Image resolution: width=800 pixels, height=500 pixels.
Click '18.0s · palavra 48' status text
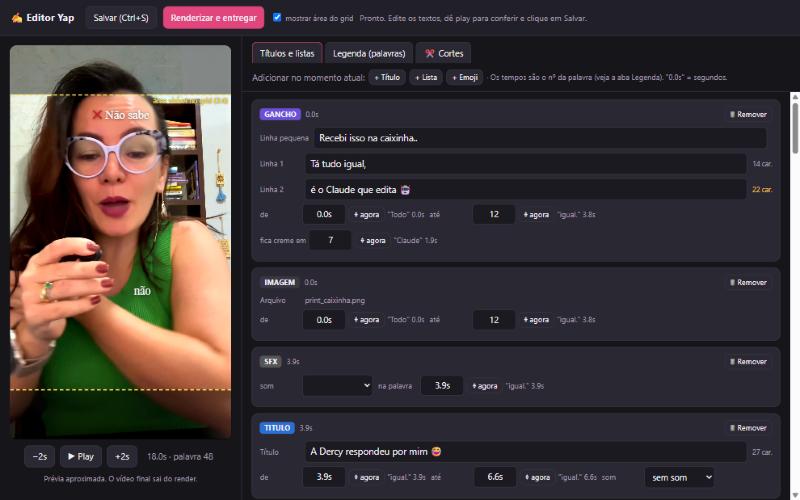tap(180, 457)
